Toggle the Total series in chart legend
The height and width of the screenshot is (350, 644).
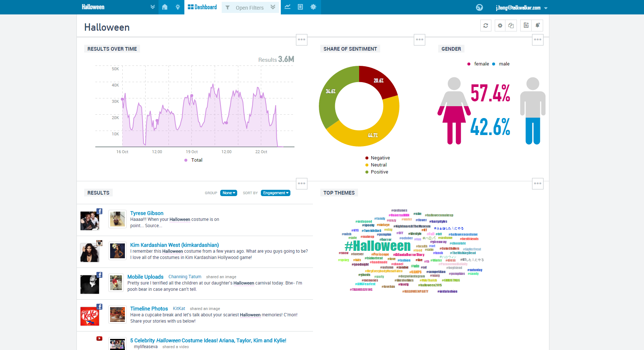pos(196,160)
